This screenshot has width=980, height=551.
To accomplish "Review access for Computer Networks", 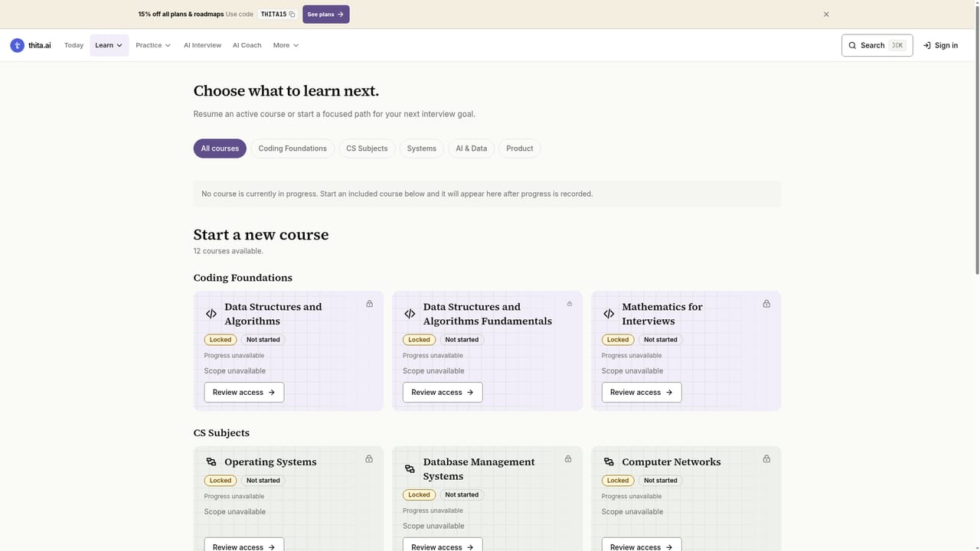I will click(641, 544).
